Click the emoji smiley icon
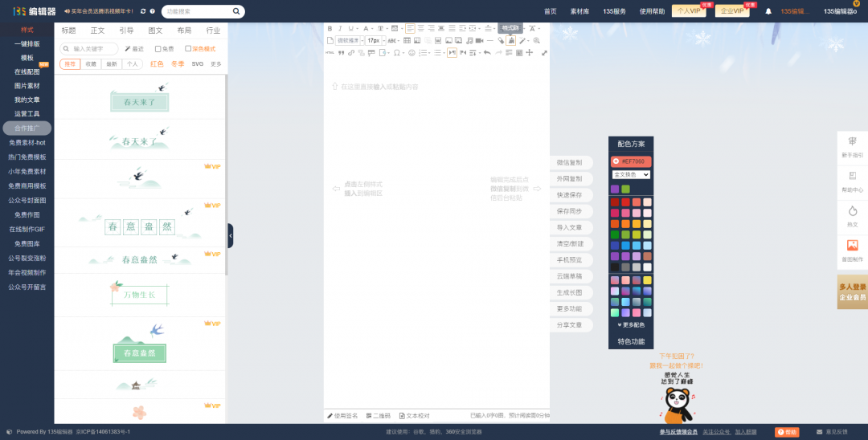Viewport: 868px width, 440px height. (411, 52)
